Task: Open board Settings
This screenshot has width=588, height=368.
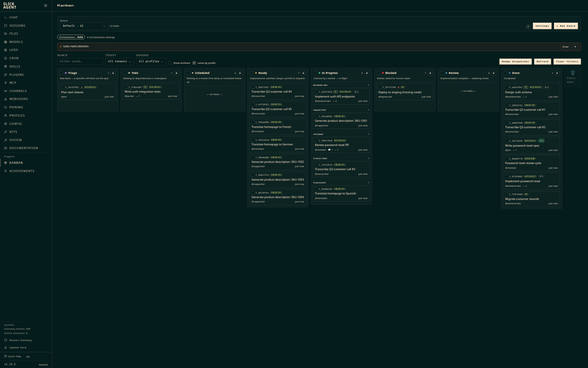Action: coord(542,26)
